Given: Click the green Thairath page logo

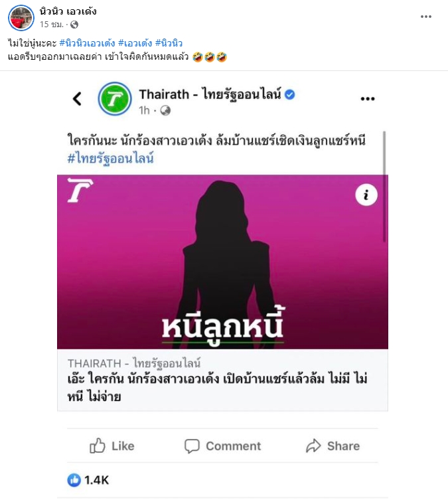Looking at the screenshot, I should (115, 98).
